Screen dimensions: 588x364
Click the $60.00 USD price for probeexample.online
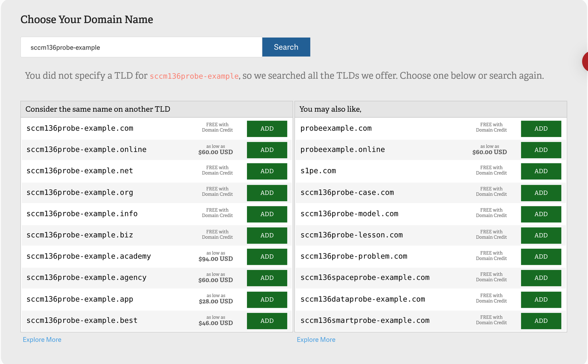click(x=490, y=152)
